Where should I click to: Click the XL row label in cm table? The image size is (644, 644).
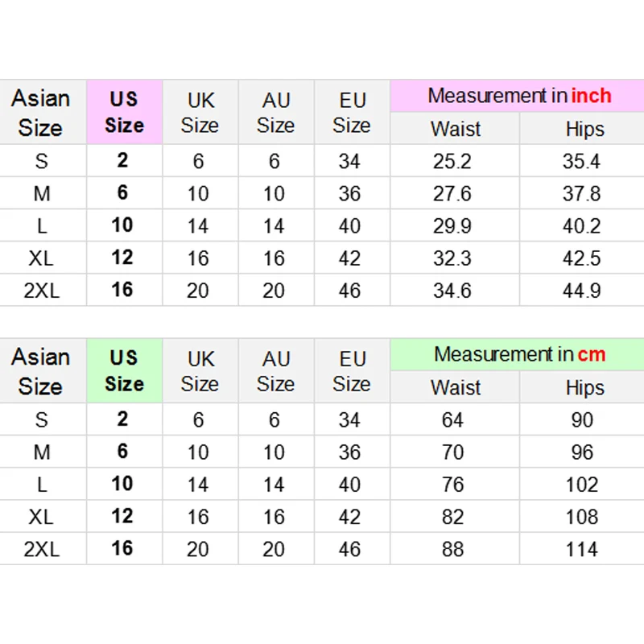pos(41,517)
